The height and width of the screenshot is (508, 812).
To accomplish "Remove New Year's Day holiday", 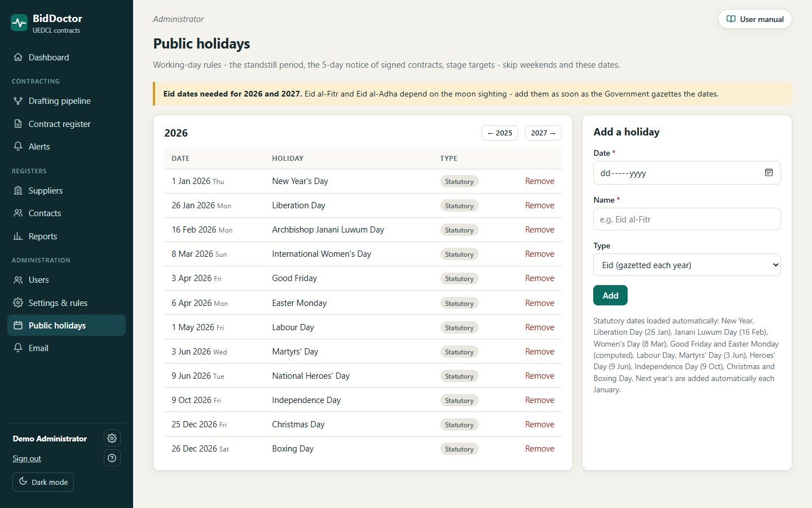I will point(540,181).
